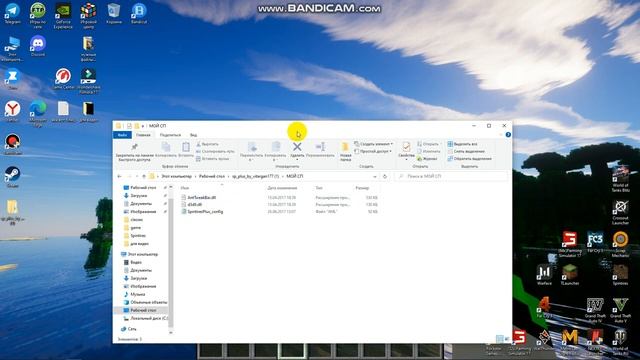Viewport: 640px width, 360px height.
Task: Switch to details view icon in status bar
Action: click(x=500, y=339)
